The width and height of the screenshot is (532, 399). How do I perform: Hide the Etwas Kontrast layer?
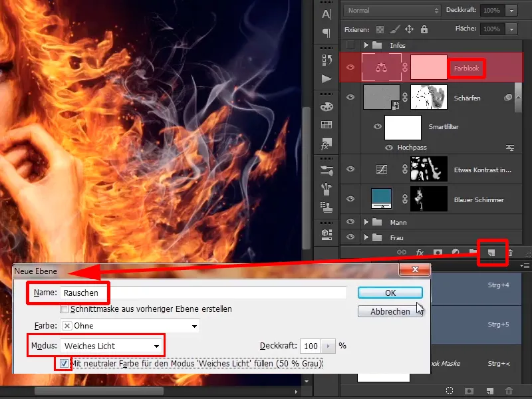click(x=350, y=169)
